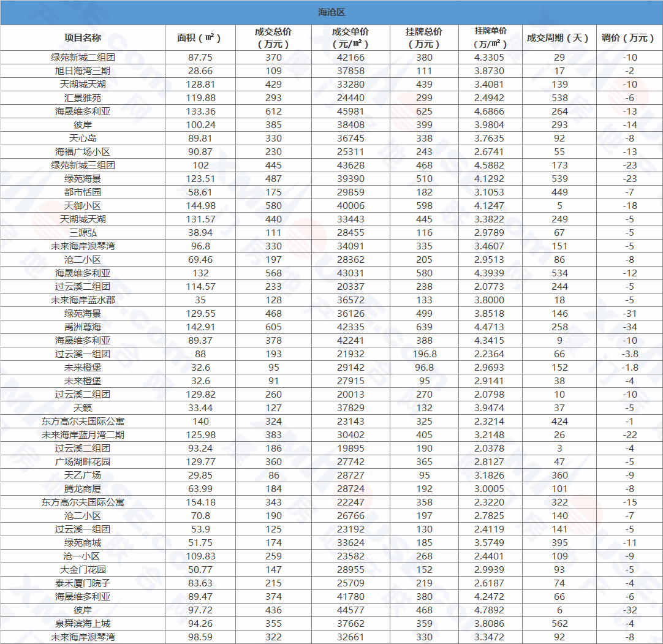
Task: Select the 成交周期（天） column header
Action: [x=559, y=37]
